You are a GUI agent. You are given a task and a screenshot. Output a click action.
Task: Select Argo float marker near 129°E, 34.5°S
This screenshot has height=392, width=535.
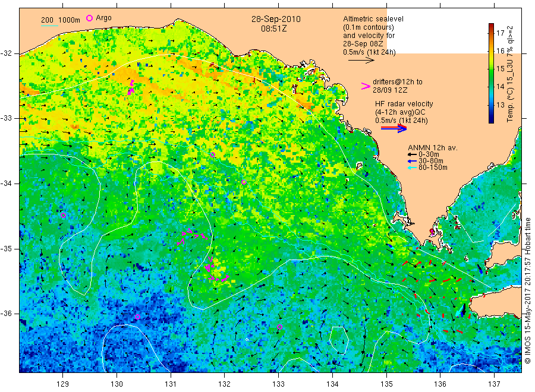tap(63, 215)
